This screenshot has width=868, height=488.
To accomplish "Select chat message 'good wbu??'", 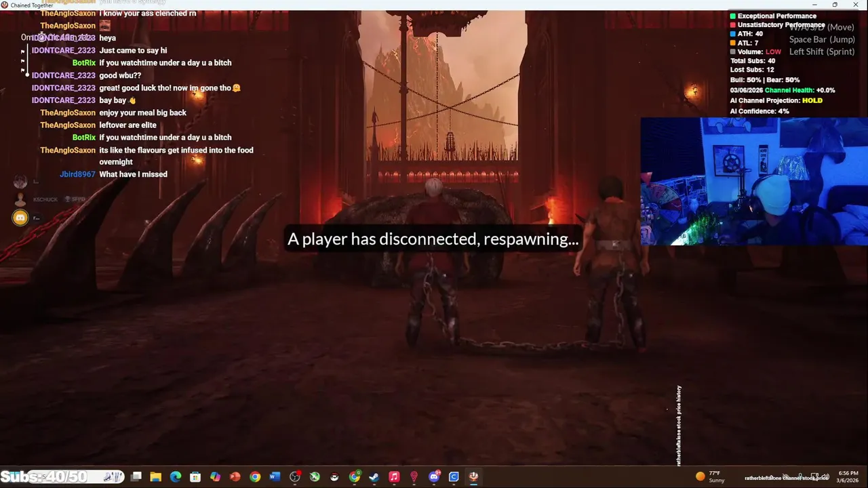I will 120,75.
